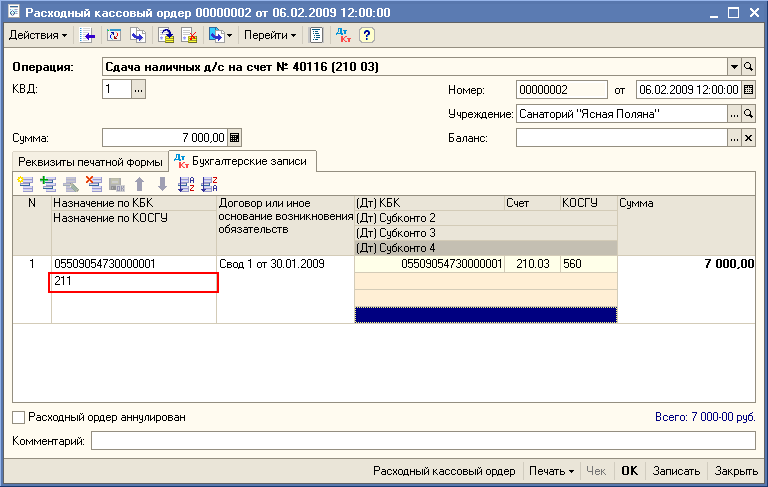Switch to Бухгалтерские записи tab

click(242, 161)
